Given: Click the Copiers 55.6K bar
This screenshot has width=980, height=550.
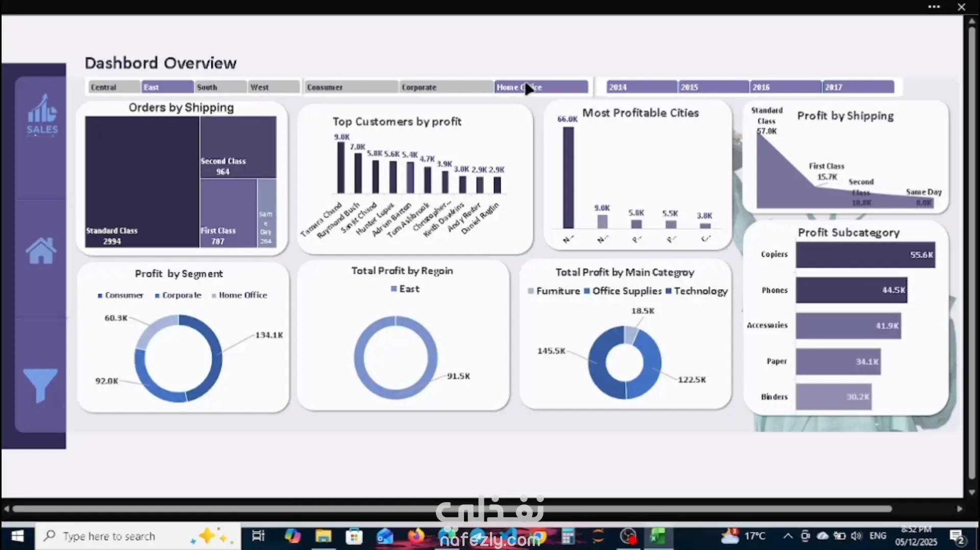Looking at the screenshot, I should tap(866, 255).
